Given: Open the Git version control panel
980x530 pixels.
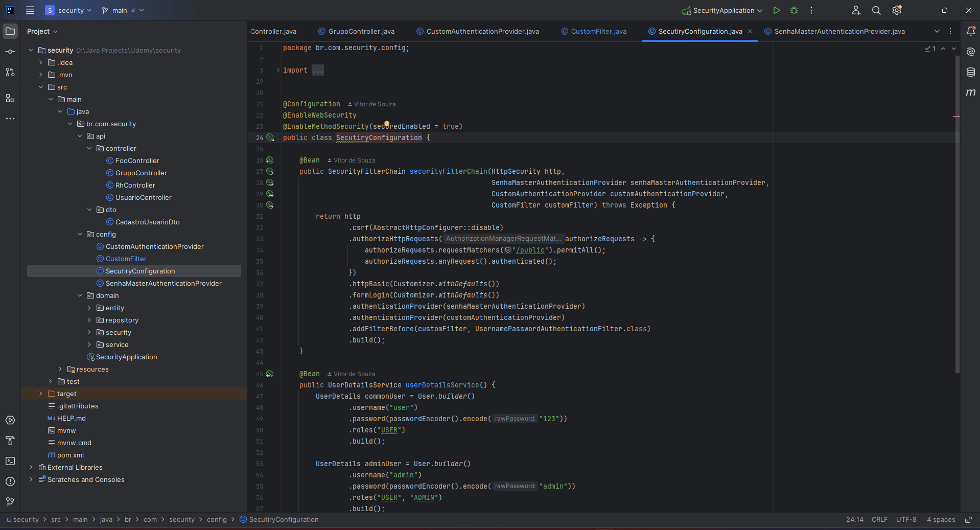Looking at the screenshot, I should [x=10, y=502].
